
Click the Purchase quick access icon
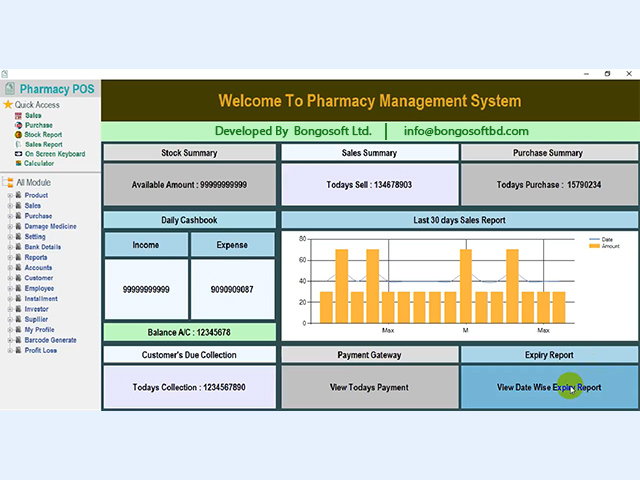(x=18, y=125)
